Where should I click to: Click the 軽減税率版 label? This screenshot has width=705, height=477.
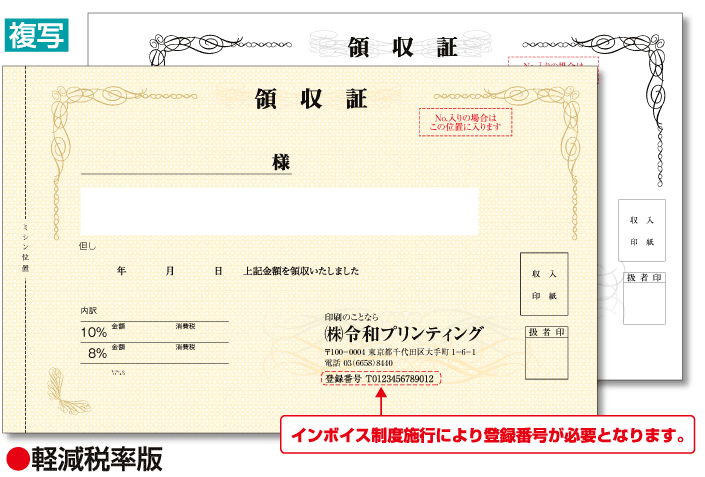96,458
